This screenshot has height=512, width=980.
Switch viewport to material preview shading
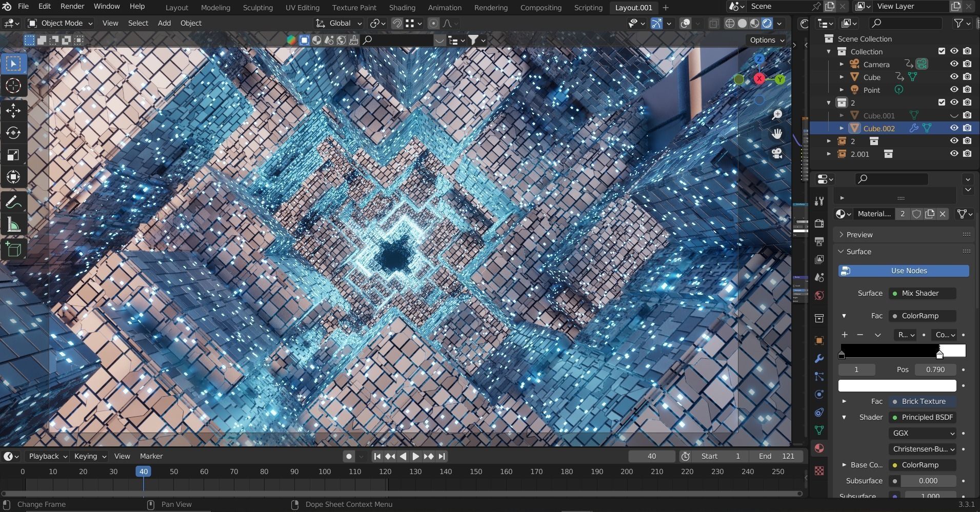point(754,24)
